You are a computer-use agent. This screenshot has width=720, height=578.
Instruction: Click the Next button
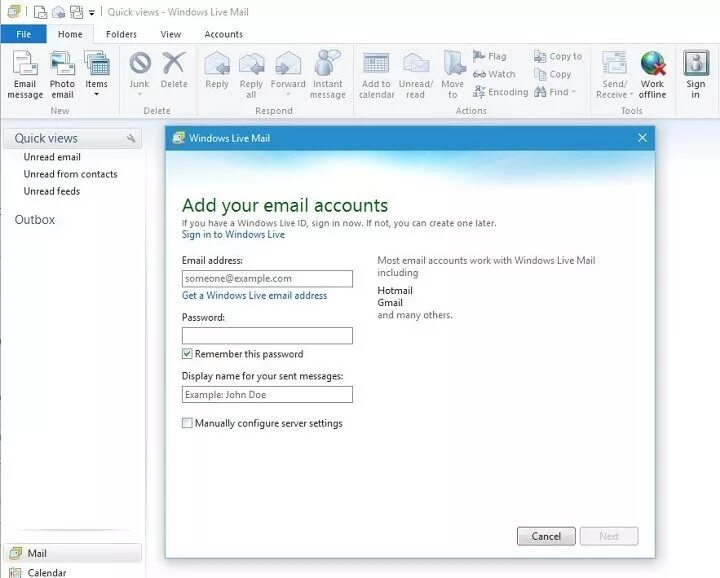pyautogui.click(x=609, y=536)
